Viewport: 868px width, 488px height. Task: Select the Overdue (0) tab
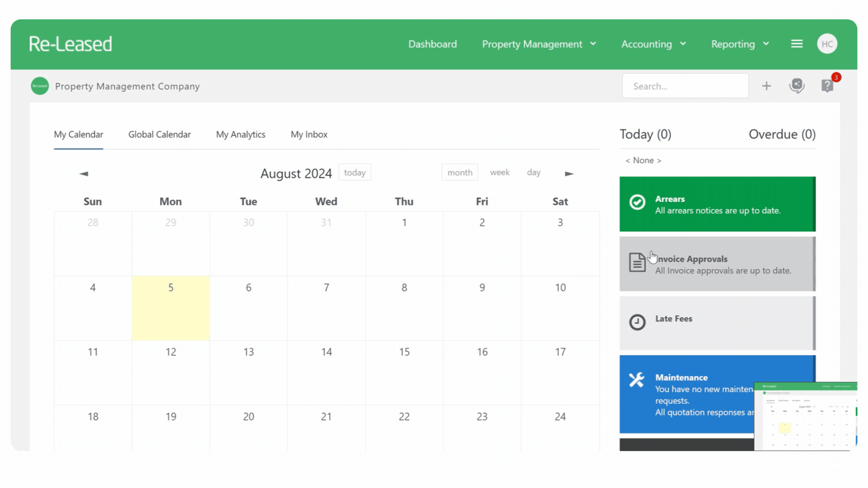[x=782, y=134]
